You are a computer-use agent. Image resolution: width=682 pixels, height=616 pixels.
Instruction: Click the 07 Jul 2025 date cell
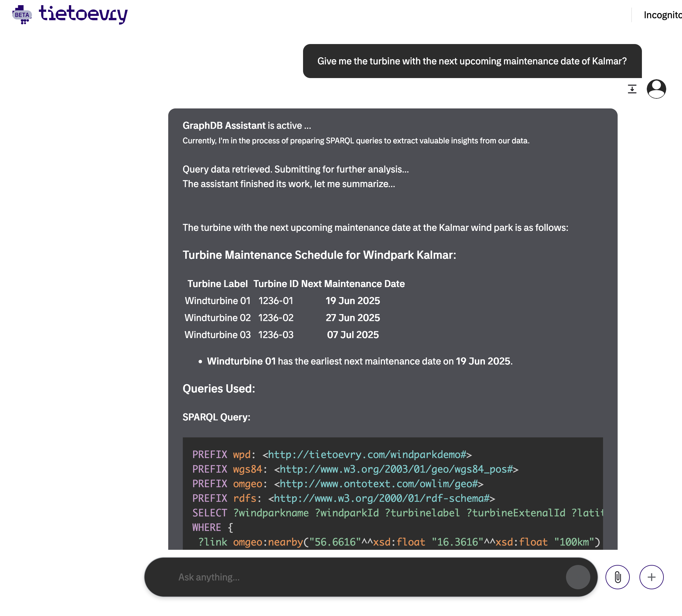point(353,335)
